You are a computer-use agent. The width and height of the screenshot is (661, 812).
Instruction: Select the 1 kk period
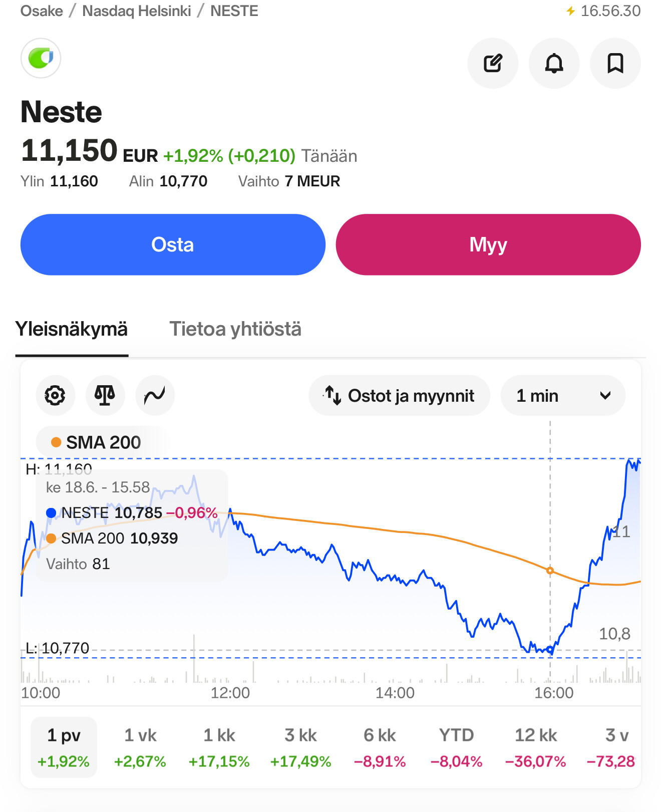pyautogui.click(x=219, y=747)
